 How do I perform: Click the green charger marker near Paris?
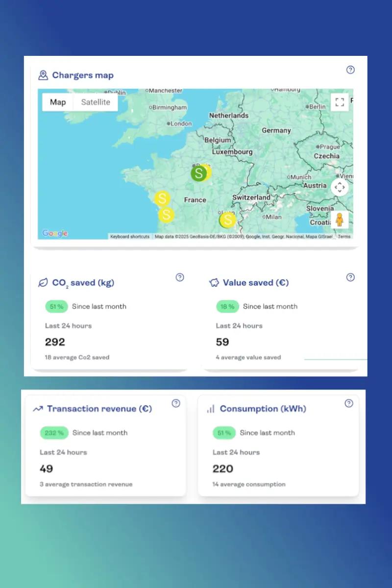tap(198, 173)
